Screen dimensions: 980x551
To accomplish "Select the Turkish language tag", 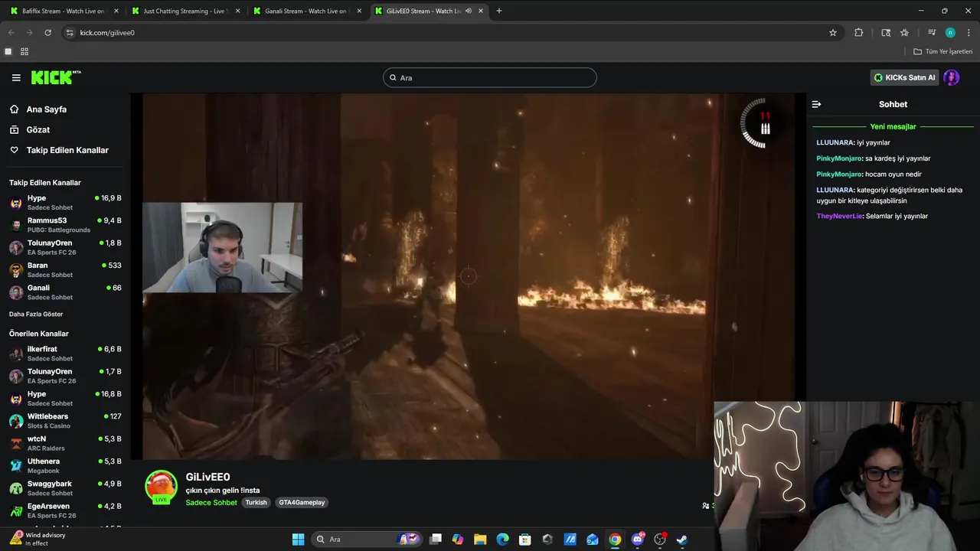I will pyautogui.click(x=256, y=503).
